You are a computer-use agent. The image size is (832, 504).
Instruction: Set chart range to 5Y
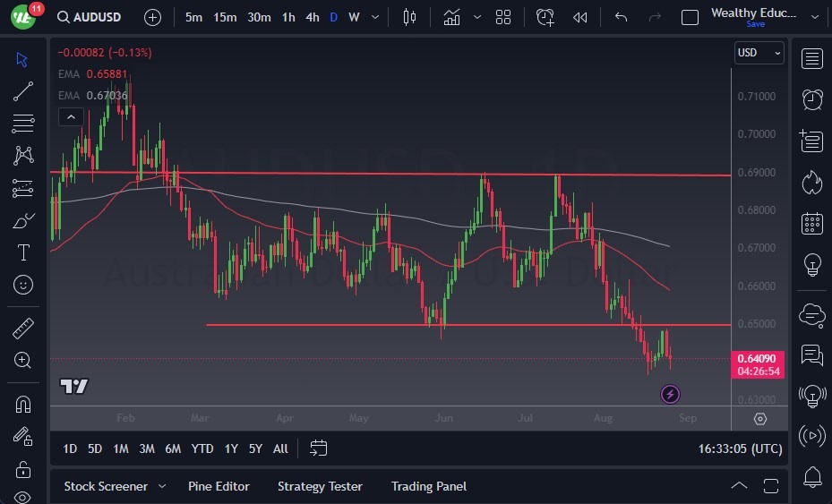coord(256,448)
